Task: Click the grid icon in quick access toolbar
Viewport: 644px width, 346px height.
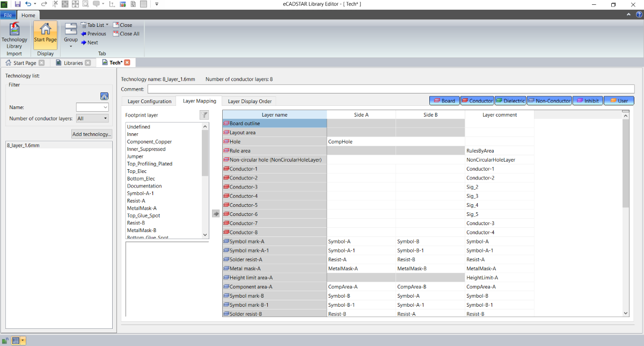Action: [143, 4]
